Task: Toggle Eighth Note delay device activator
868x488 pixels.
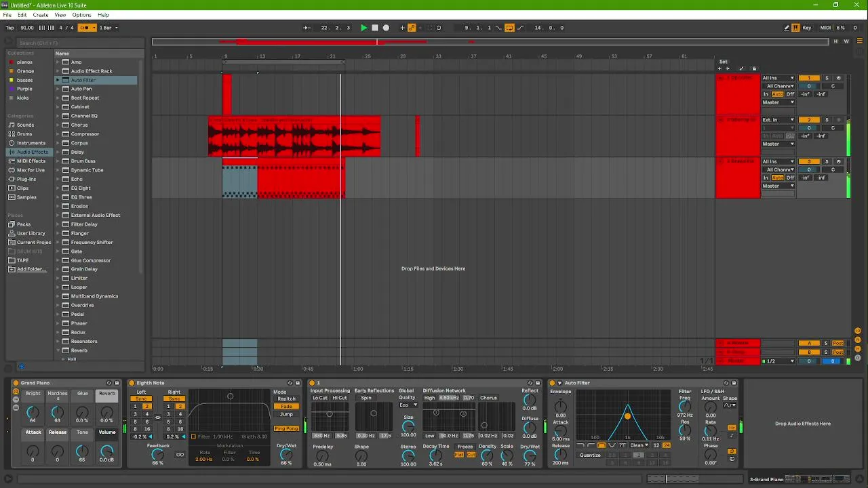Action: pyautogui.click(x=132, y=383)
